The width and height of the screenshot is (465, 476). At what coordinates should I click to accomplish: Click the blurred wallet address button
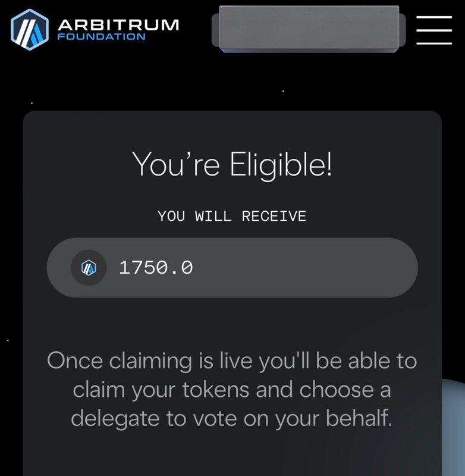coord(309,29)
